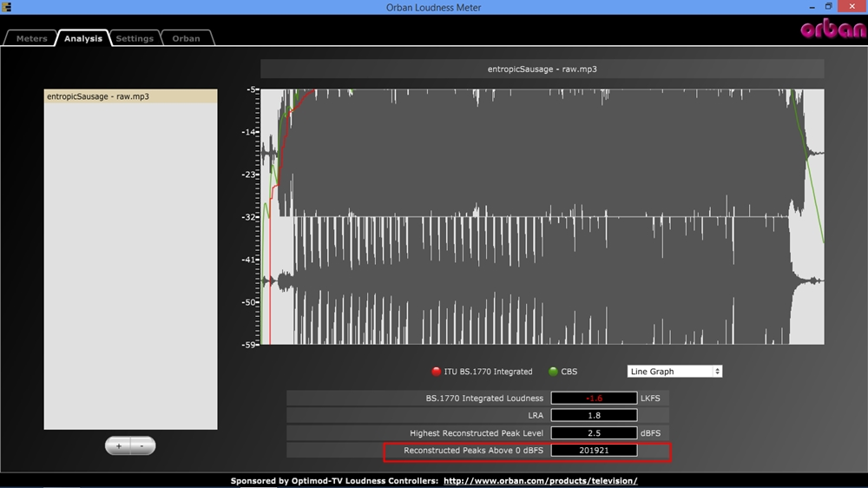Click the Orban logo in the corner

coord(832,29)
